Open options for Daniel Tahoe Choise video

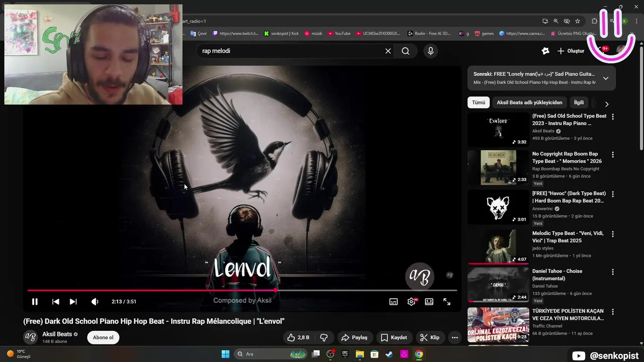613,272
